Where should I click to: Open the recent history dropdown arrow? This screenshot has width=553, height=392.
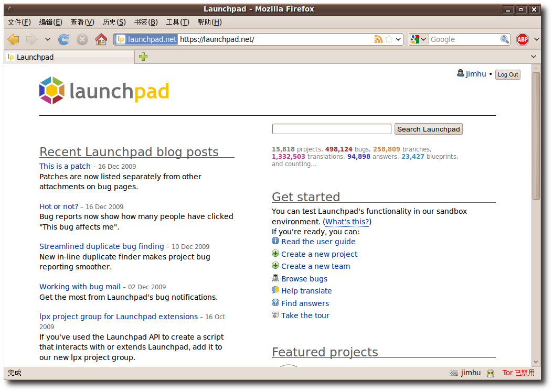click(x=48, y=39)
